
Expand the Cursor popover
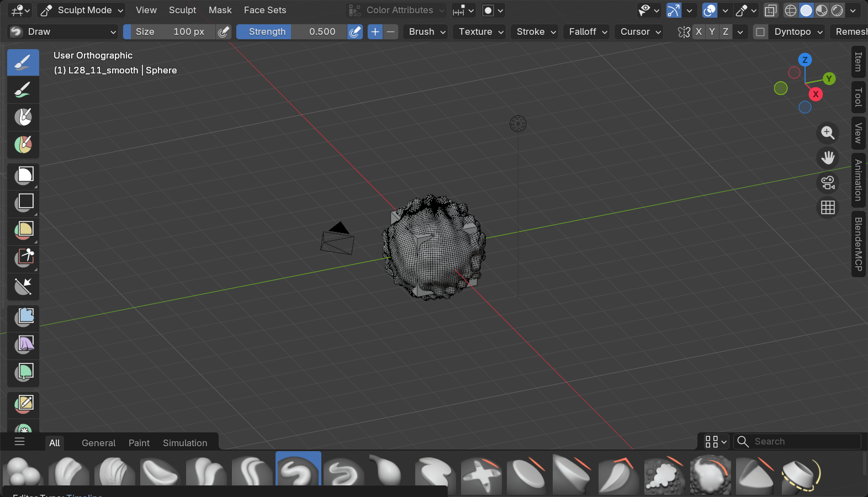641,32
